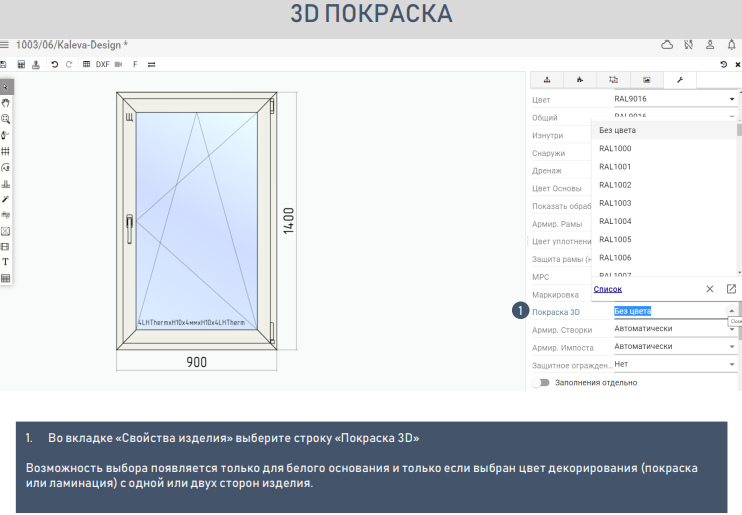Click the 1400 height dimension

(289, 221)
